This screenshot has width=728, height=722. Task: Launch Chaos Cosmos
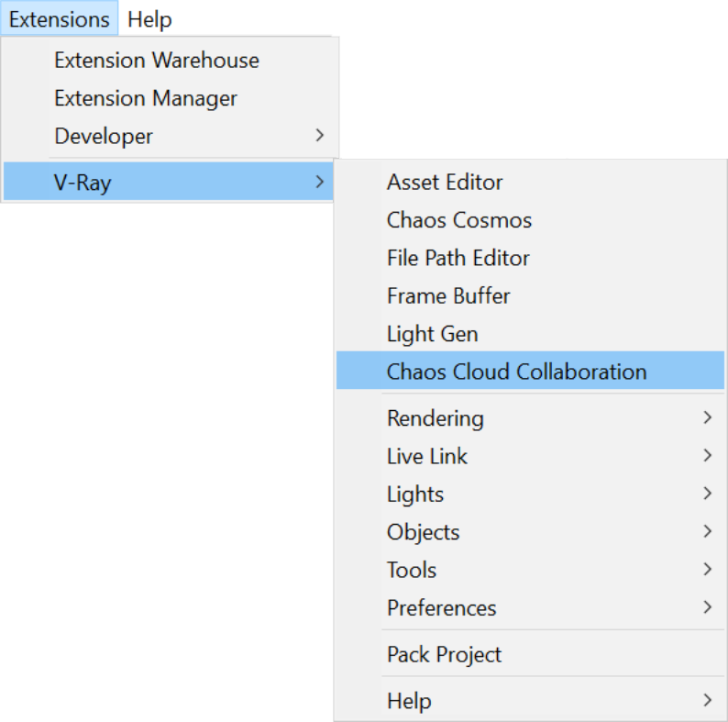tap(530, 220)
